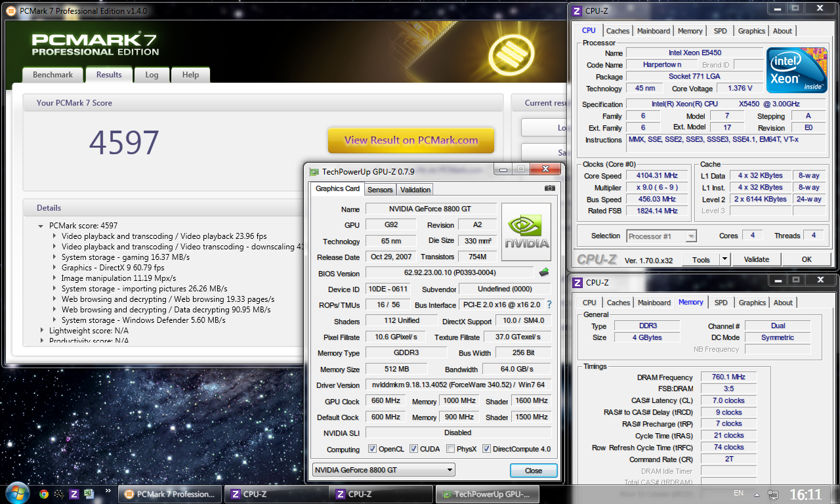Click the GPU-Z camera screenshot icon
840x504 pixels.
549,188
